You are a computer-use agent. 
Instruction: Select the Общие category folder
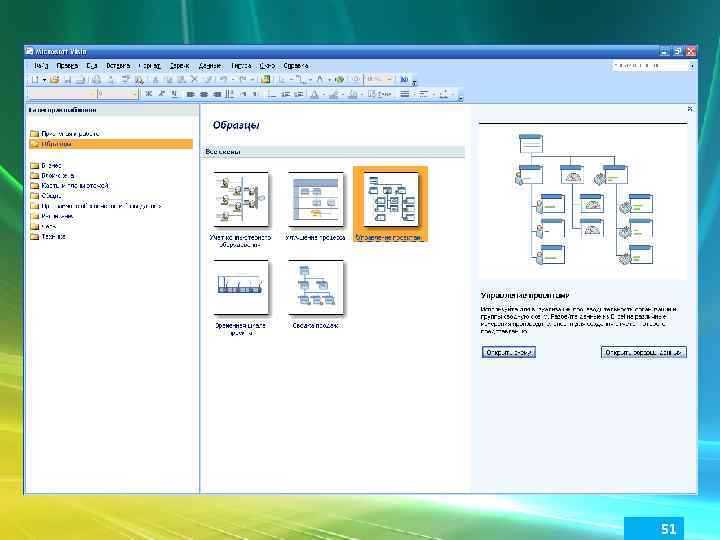pos(46,196)
